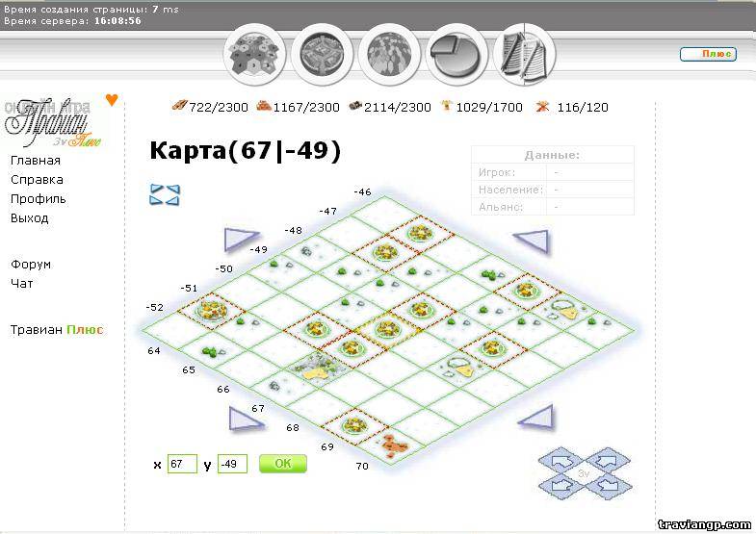Image resolution: width=756 pixels, height=534 pixels.
Task: Open the resource fields overview icon
Action: tap(254, 55)
